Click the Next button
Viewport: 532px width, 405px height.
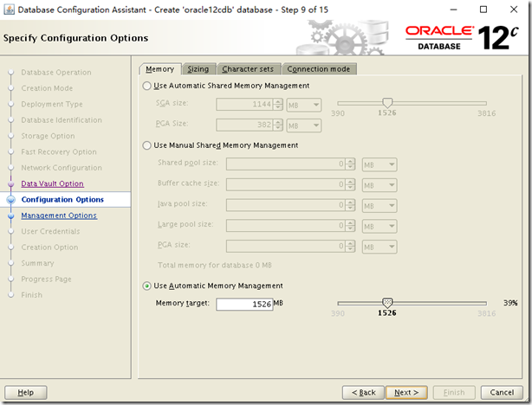pos(406,393)
